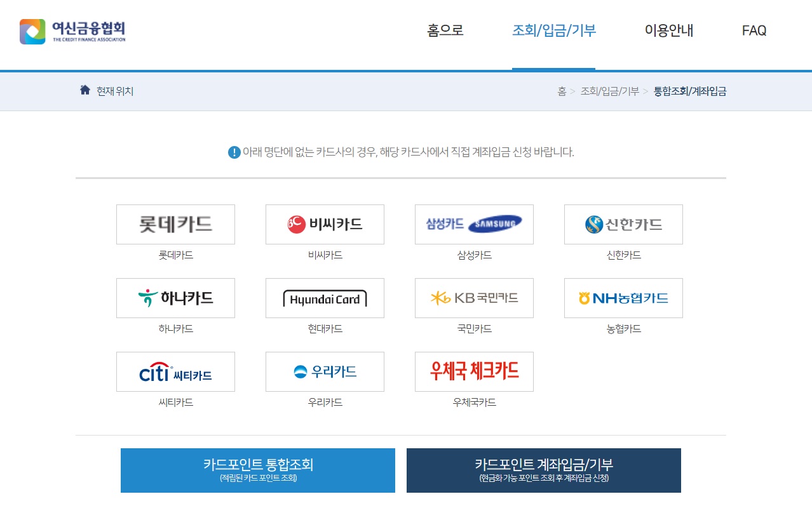Switch to the FAQ section
This screenshot has height=527, width=812.
pos(754,30)
